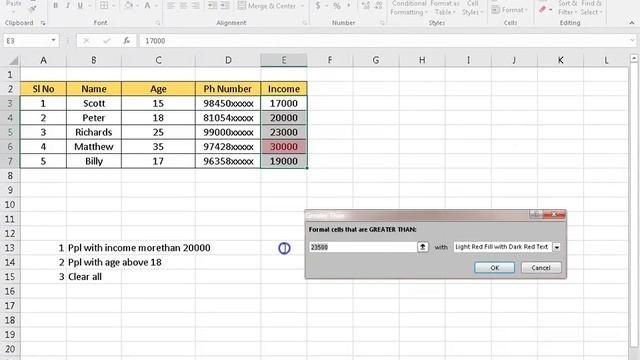Open the Cell Styles gallery
The image size is (640, 360).
[473, 8]
